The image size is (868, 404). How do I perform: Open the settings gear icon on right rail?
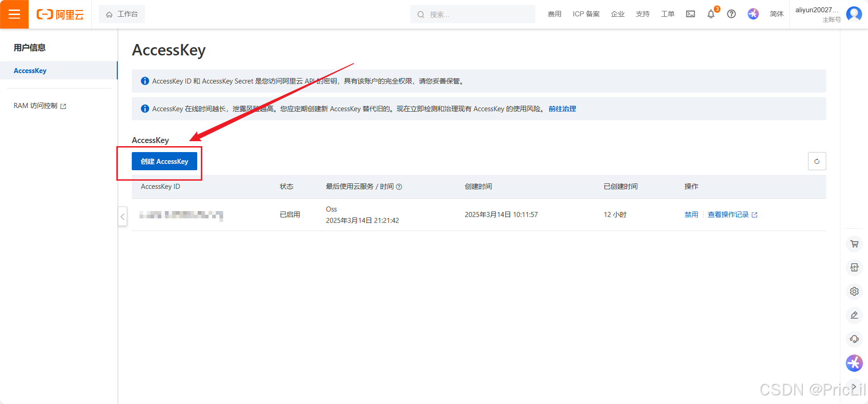(x=854, y=291)
